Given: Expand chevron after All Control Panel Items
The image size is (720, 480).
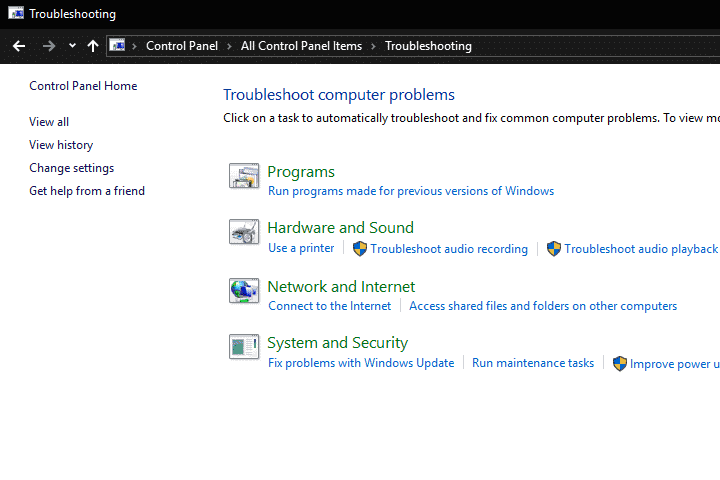Looking at the screenshot, I should click(373, 46).
